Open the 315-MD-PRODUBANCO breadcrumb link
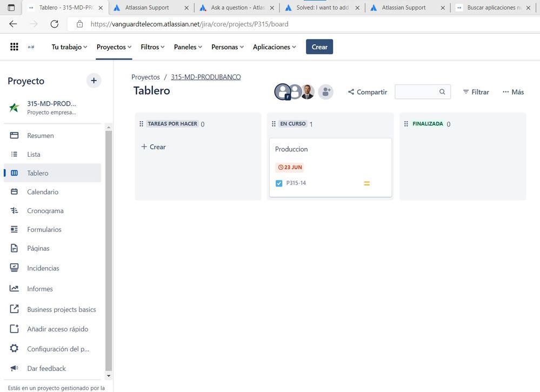The height and width of the screenshot is (392, 540). (x=206, y=77)
